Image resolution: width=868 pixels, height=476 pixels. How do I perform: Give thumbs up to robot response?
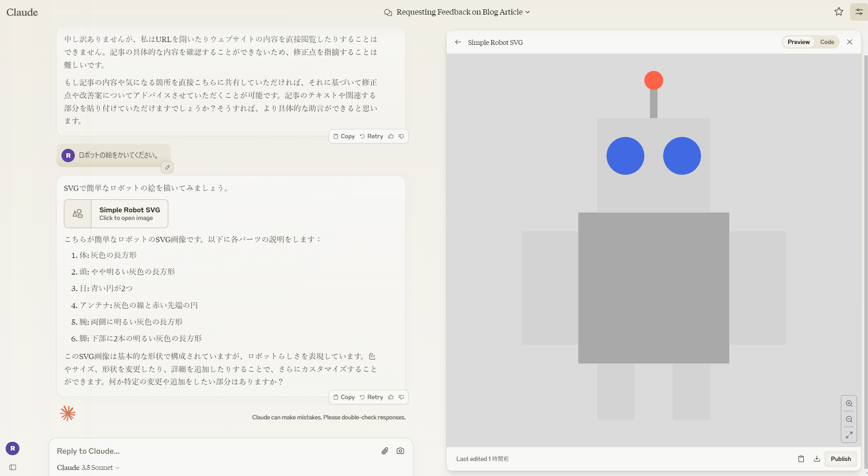[x=391, y=397]
